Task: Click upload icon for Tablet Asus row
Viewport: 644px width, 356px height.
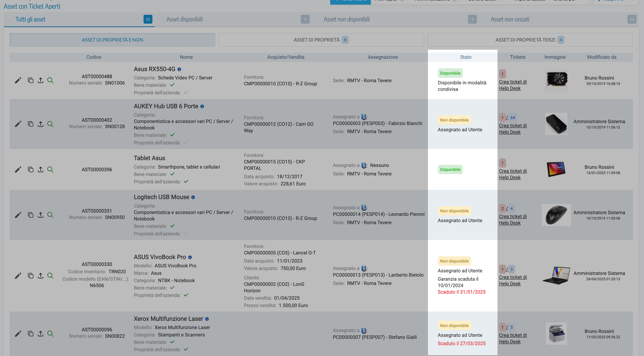Action: click(x=40, y=170)
